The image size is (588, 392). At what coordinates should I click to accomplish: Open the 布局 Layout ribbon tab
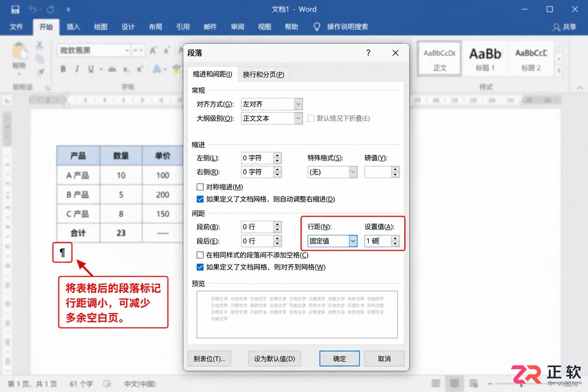(x=156, y=27)
